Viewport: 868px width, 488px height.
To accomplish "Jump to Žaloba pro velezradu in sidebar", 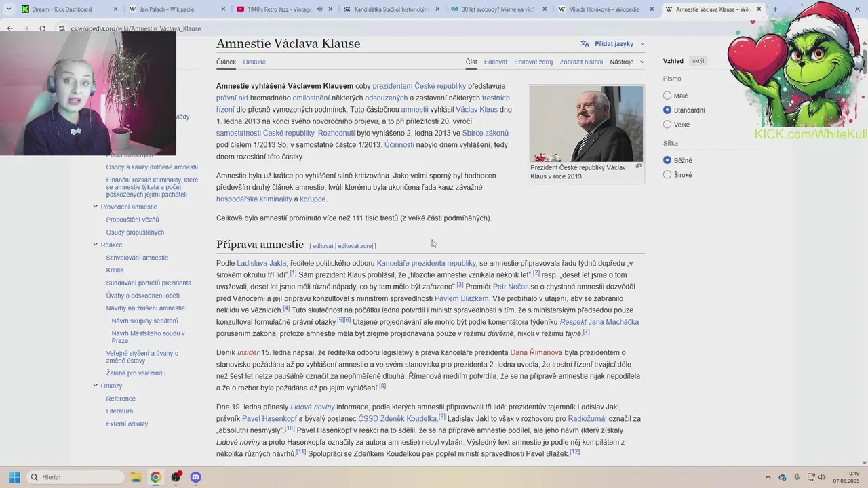I will [x=136, y=373].
